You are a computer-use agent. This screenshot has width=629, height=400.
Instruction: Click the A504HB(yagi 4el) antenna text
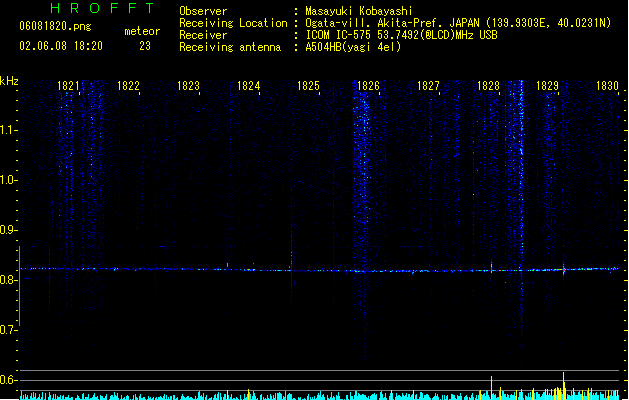353,47
